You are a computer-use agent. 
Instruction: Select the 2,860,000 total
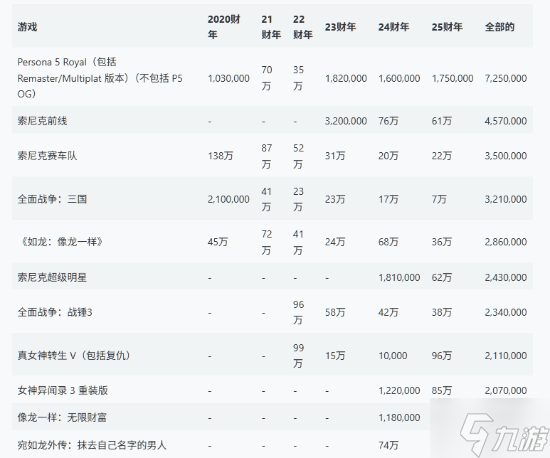(x=506, y=242)
